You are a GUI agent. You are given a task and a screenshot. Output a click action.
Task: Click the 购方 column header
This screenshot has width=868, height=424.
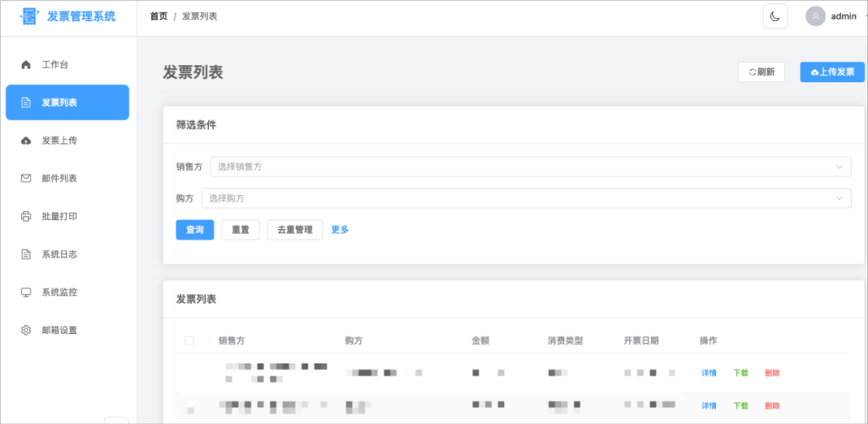(x=354, y=340)
